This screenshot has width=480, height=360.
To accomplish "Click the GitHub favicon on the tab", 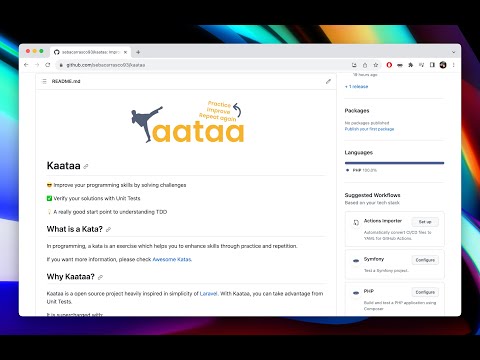I will tap(57, 52).
